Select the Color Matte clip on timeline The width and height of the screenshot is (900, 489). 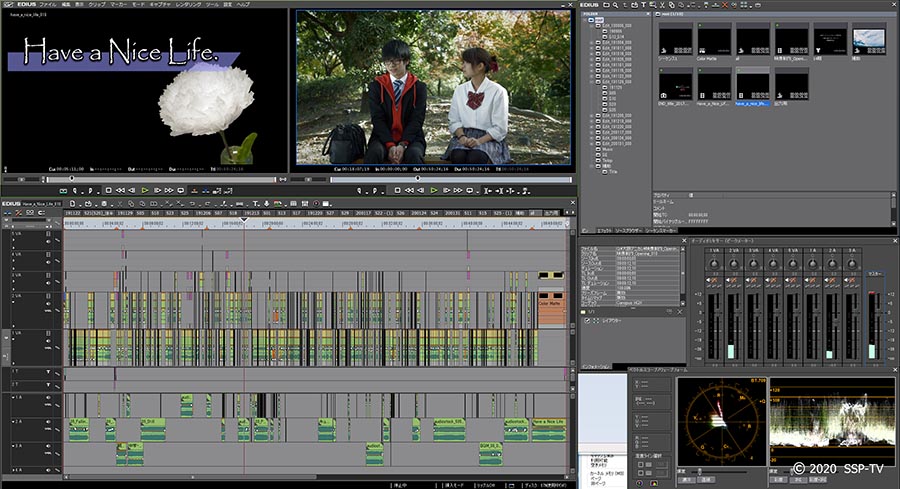[x=551, y=309]
